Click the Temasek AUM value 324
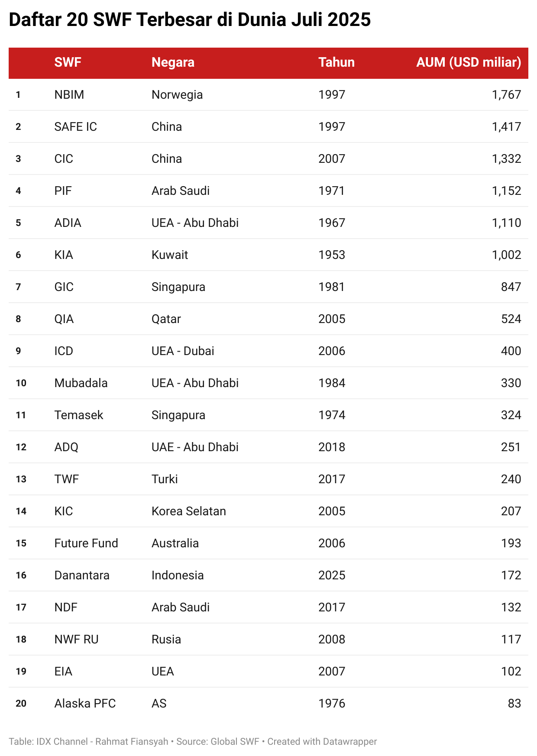This screenshot has width=537, height=756. click(x=511, y=415)
